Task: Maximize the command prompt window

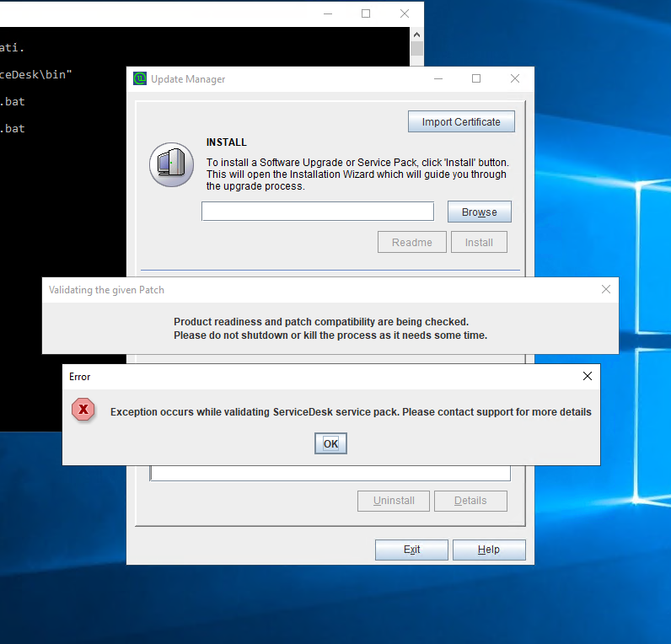Action: click(x=366, y=13)
